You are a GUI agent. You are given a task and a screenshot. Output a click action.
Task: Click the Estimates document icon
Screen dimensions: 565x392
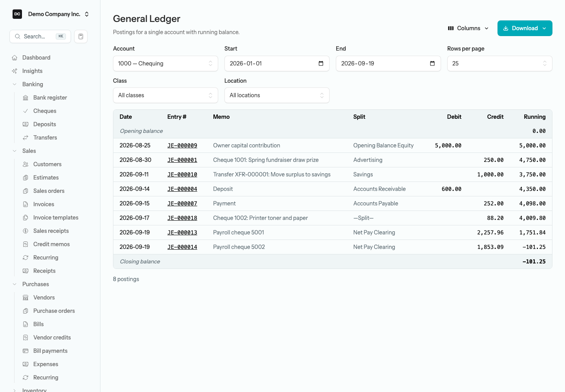coord(26,178)
